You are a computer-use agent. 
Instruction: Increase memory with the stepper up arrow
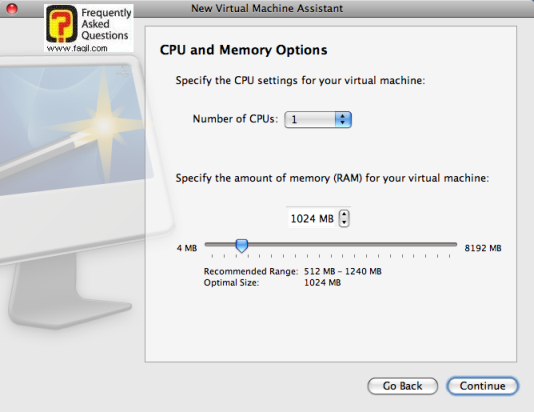click(x=344, y=214)
